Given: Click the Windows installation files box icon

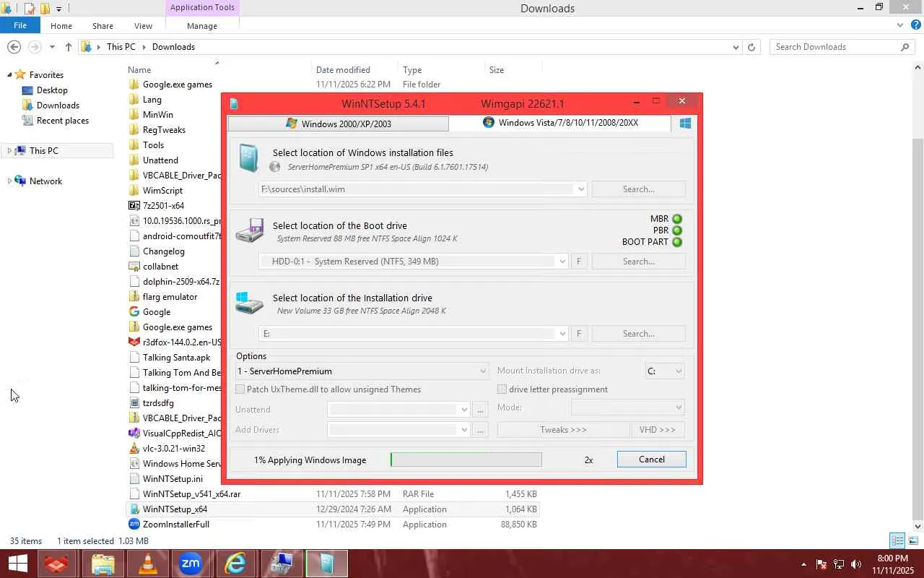Looking at the screenshot, I should (x=248, y=158).
